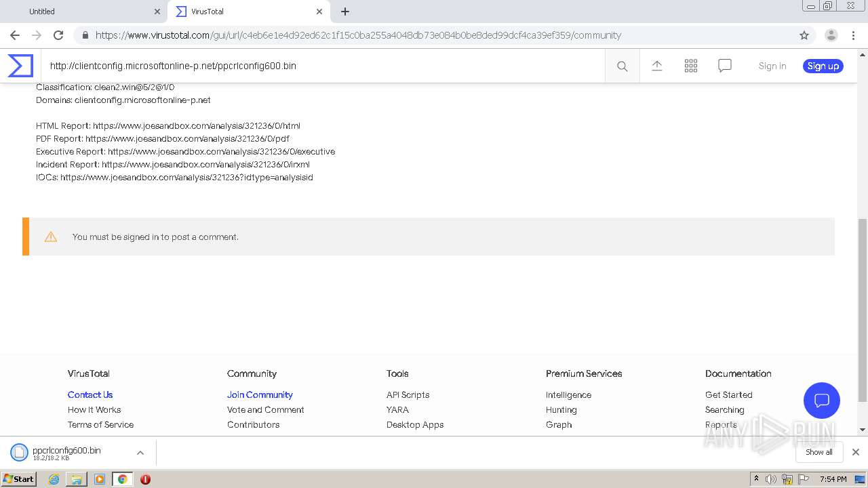Open the apps grid icon

691,66
